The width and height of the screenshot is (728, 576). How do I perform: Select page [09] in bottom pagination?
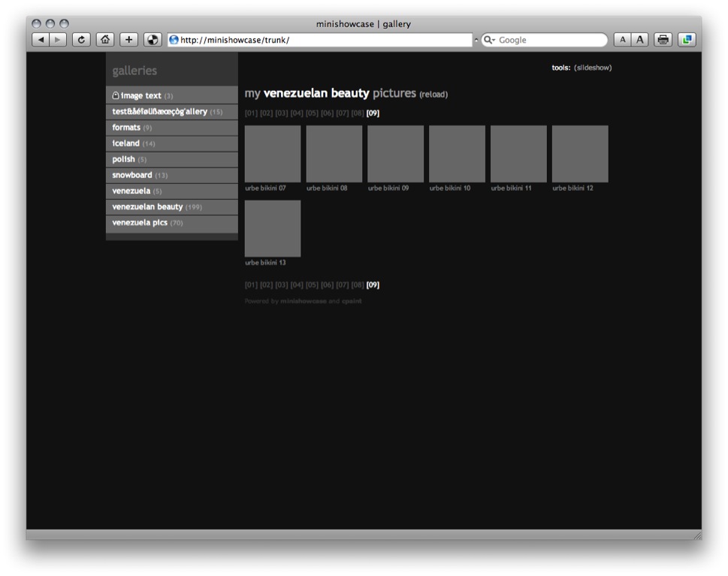[373, 285]
